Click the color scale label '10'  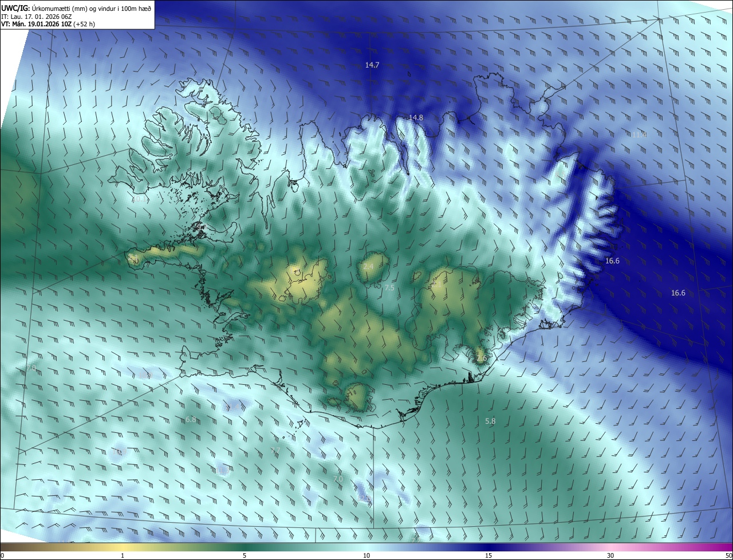366,555
